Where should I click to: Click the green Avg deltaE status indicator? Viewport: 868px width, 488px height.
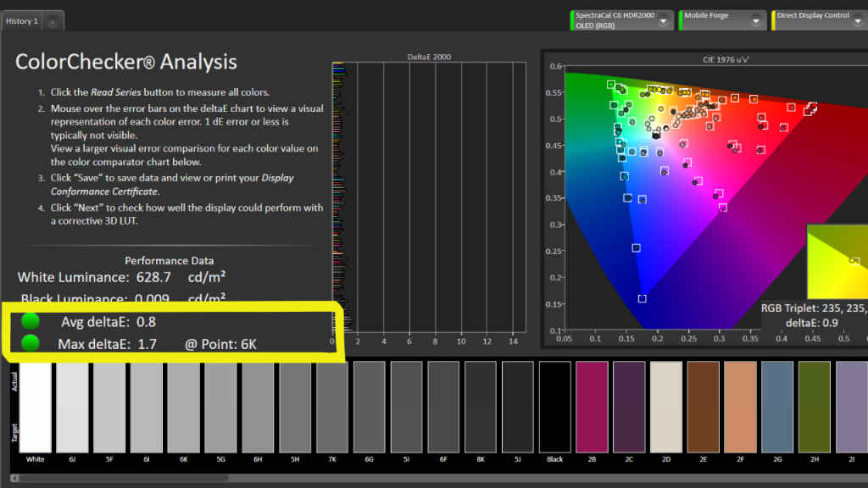31,322
